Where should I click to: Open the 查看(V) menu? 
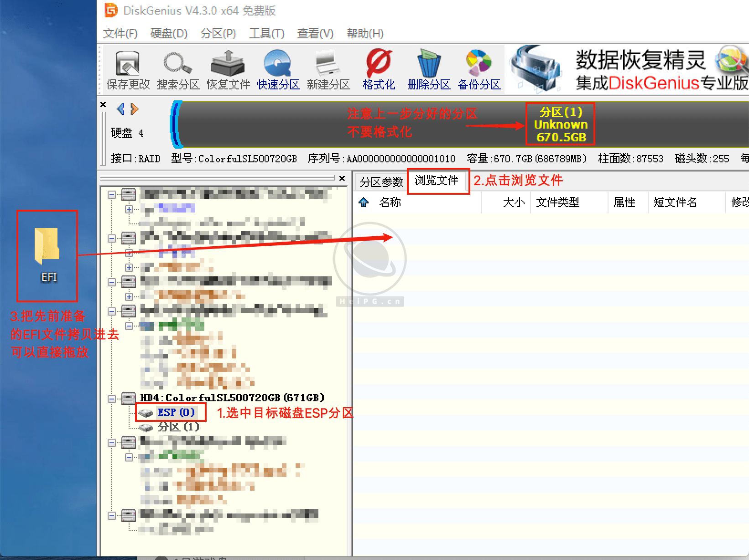pos(315,34)
